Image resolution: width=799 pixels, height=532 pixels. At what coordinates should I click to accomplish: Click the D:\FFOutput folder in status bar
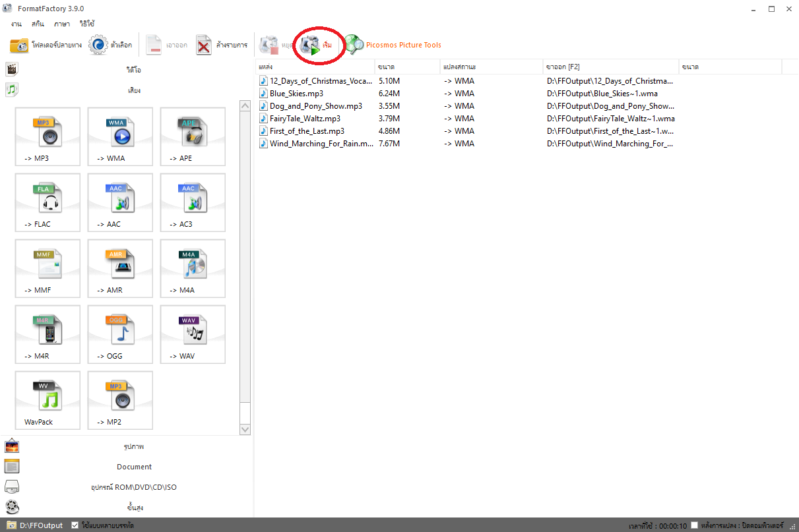click(x=34, y=525)
